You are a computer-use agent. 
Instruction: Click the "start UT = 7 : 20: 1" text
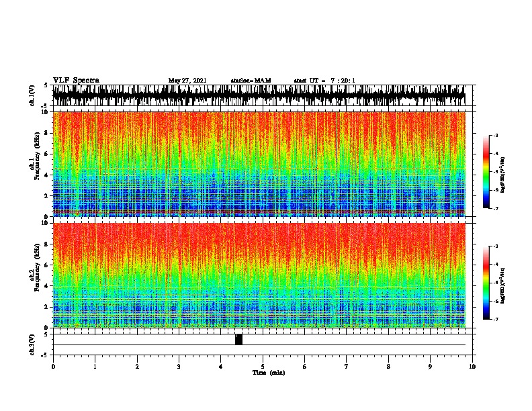pos(324,81)
